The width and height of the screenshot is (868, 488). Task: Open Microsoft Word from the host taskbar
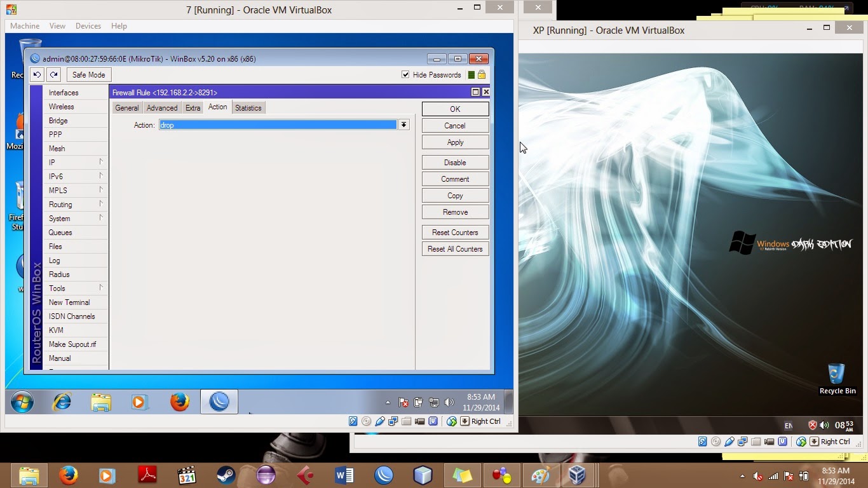pyautogui.click(x=344, y=475)
